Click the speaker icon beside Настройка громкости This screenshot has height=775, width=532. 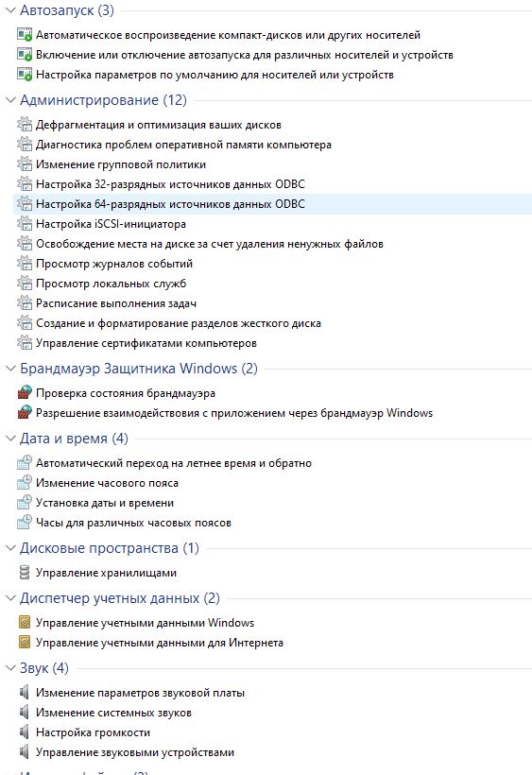tap(25, 732)
